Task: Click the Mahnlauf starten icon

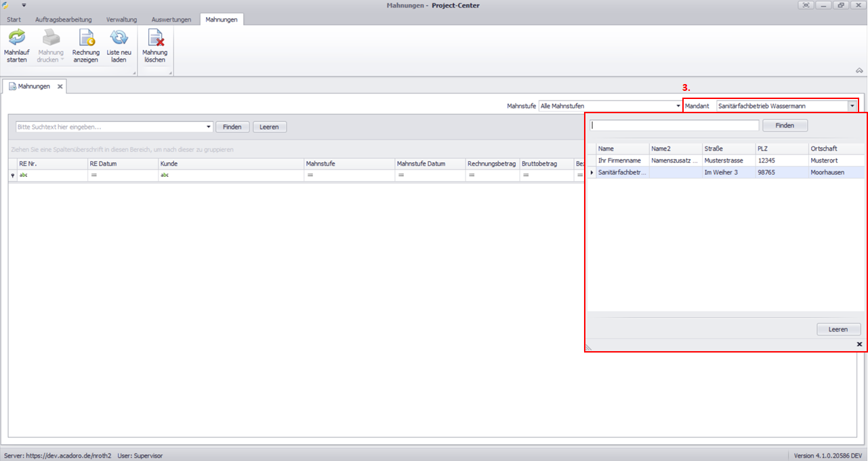Action: point(17,38)
